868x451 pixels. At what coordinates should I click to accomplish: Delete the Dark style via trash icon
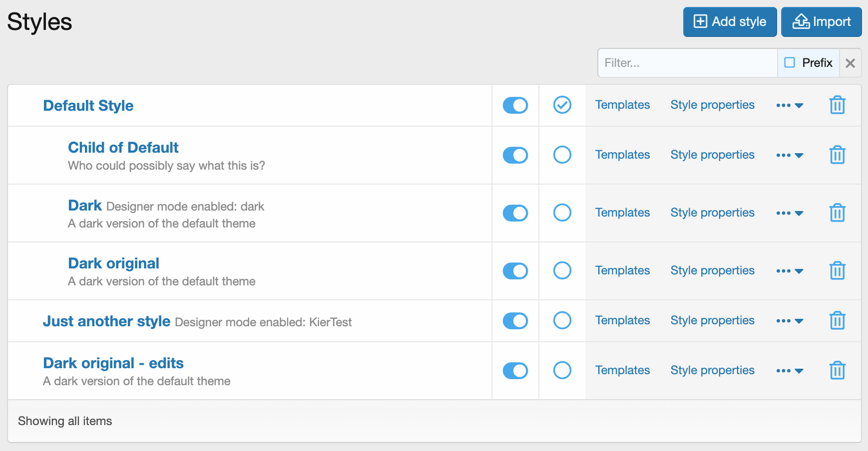point(837,213)
